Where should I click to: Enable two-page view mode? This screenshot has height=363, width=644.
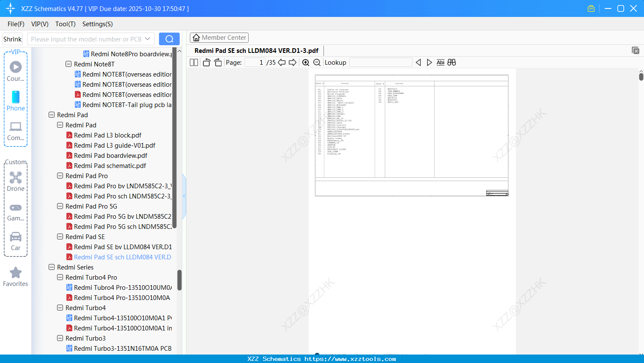pos(193,62)
